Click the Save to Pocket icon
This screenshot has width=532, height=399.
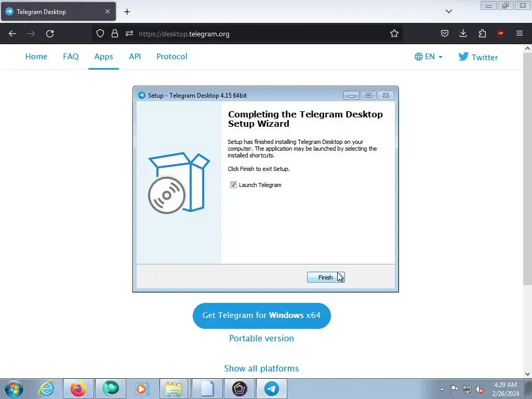click(445, 33)
